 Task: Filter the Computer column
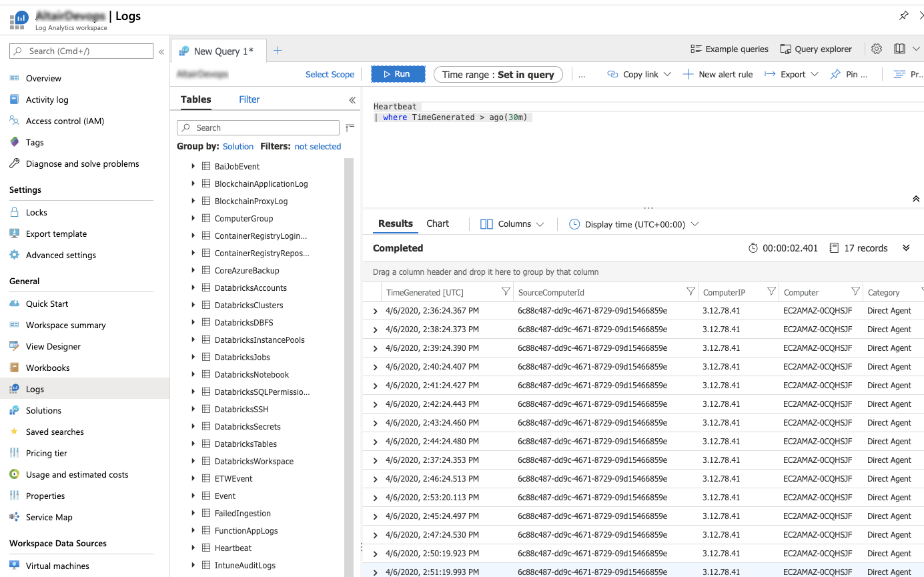coord(855,292)
